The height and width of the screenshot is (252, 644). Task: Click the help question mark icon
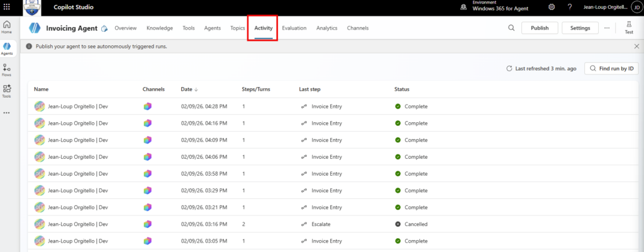coord(570,7)
